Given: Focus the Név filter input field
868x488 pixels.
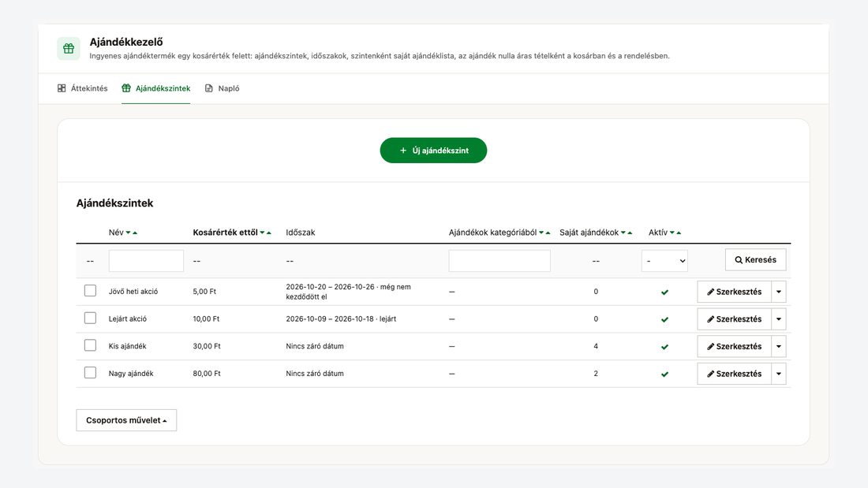Looking at the screenshot, I should tap(146, 261).
